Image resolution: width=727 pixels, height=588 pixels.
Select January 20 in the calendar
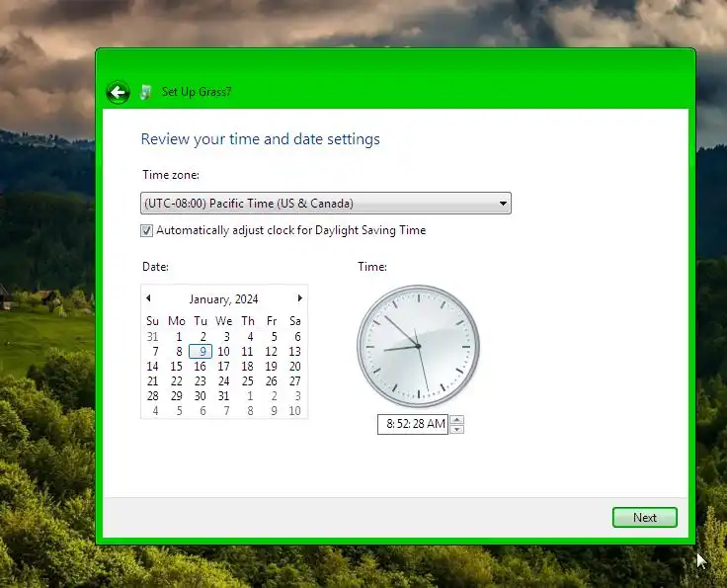pyautogui.click(x=295, y=367)
